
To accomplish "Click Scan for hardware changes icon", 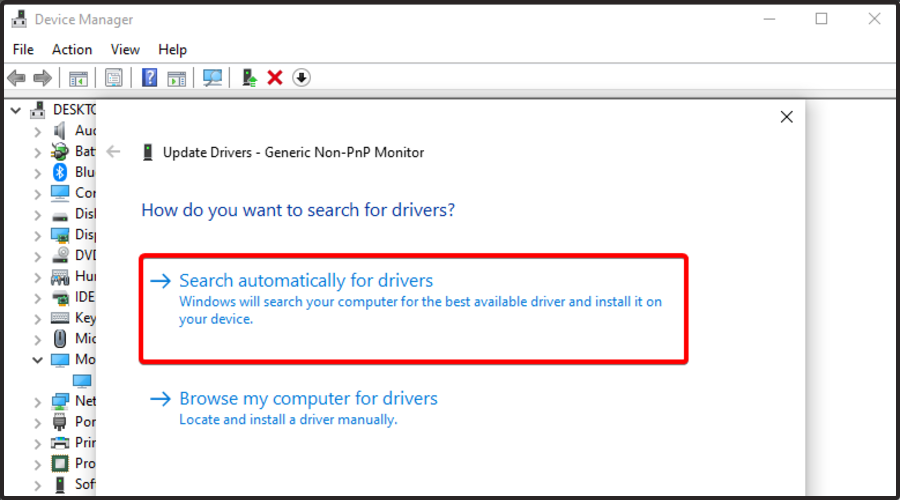I will click(x=212, y=77).
